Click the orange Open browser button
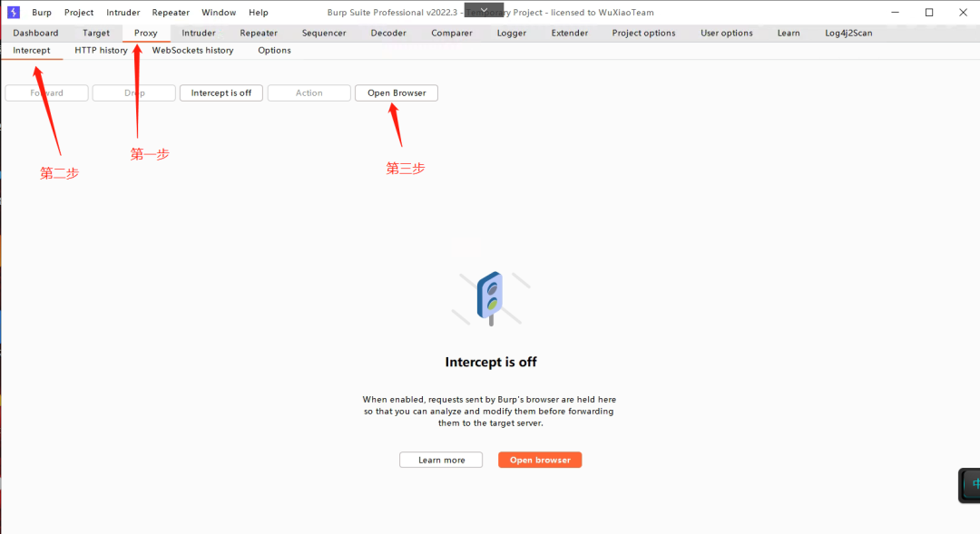This screenshot has height=534, width=980. (540, 461)
